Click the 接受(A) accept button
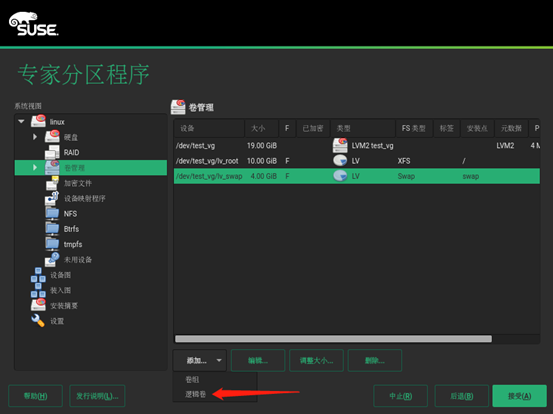553x414 pixels. coord(519,396)
